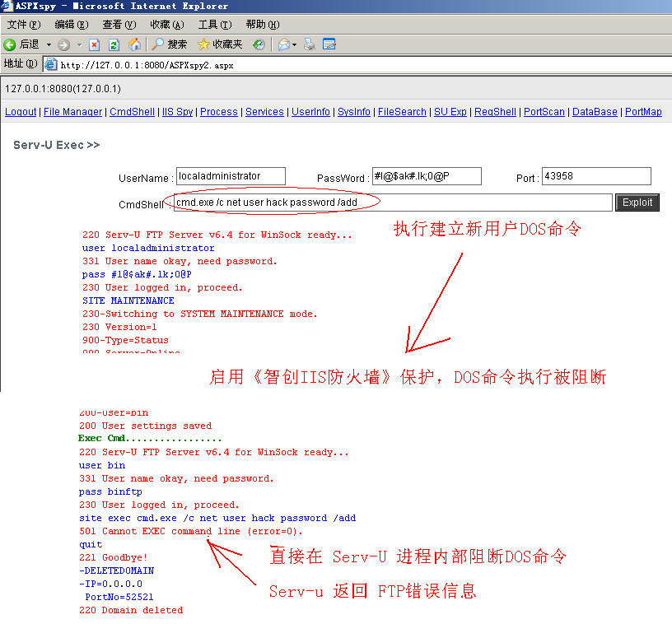Click the "SITE MAINTENANCE" output line
This screenshot has height=624, width=672.
[128, 300]
